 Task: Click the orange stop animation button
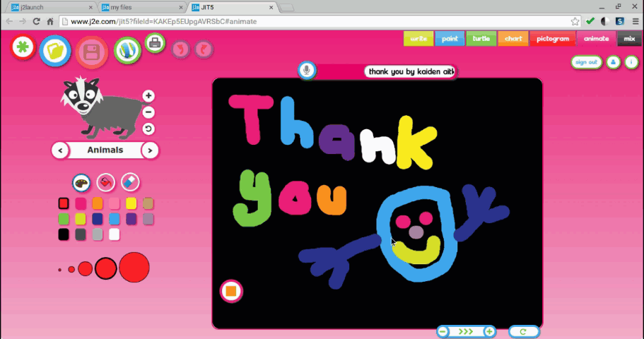coord(231,290)
